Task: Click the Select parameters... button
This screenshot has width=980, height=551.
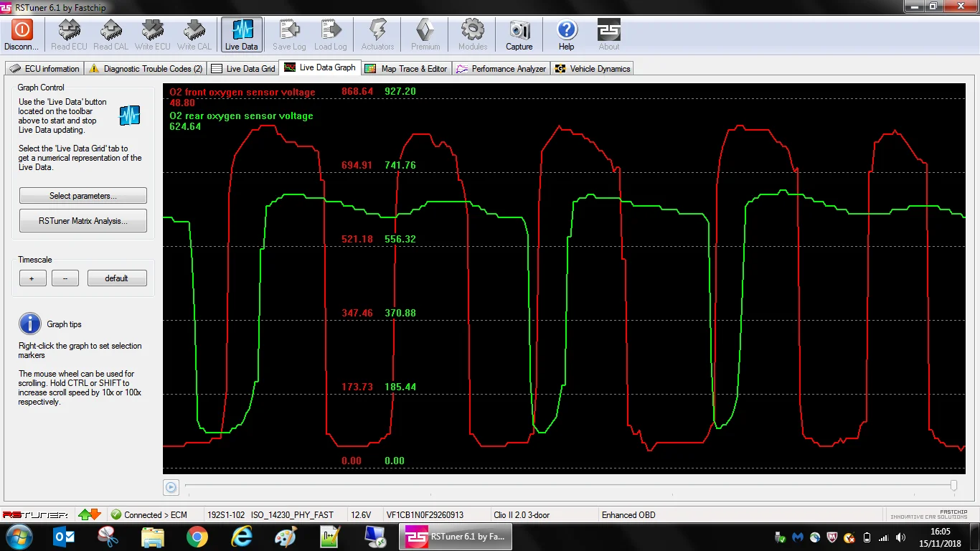Action: coord(83,196)
